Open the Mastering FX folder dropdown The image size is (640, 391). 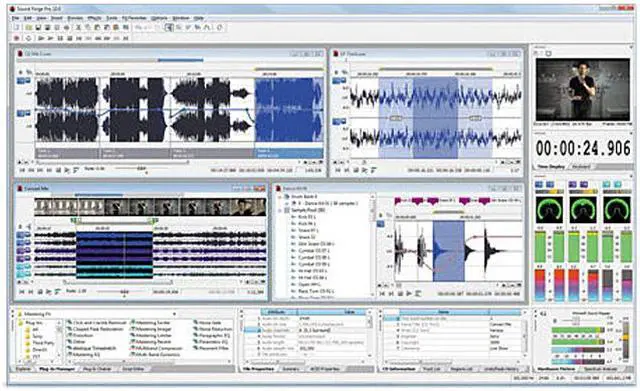coord(174,314)
